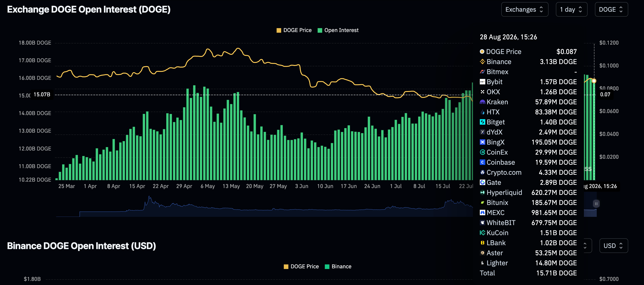Click the BingX logo icon in the tooltip
This screenshot has width=644, height=285.
tap(482, 142)
